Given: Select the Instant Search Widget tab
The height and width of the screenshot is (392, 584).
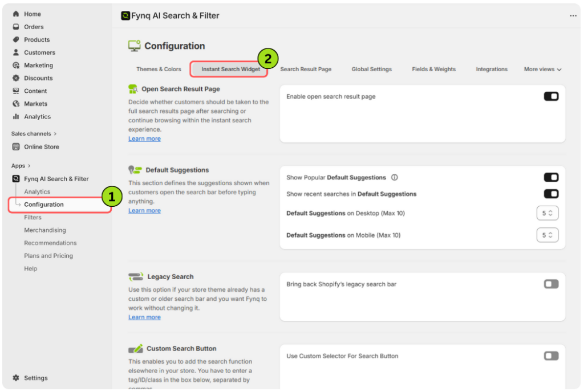Looking at the screenshot, I should point(230,69).
